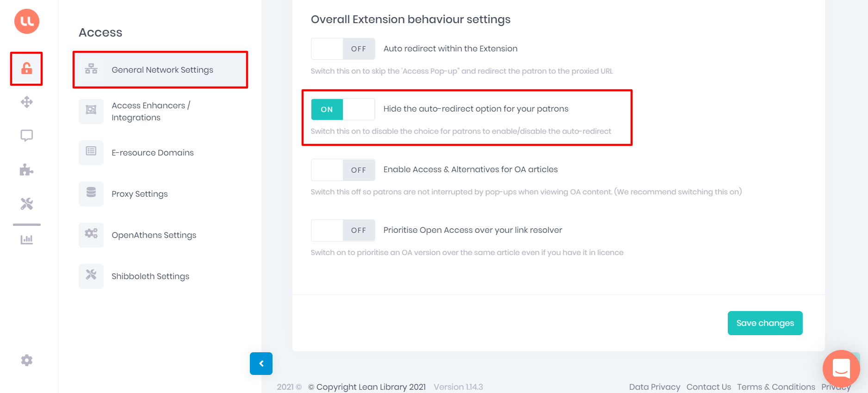Toggle Auto redirect within the Extension switch
868x393 pixels.
343,49
